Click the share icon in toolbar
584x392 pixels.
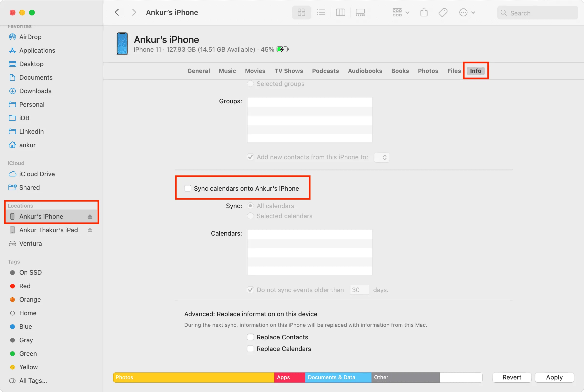[x=423, y=12]
